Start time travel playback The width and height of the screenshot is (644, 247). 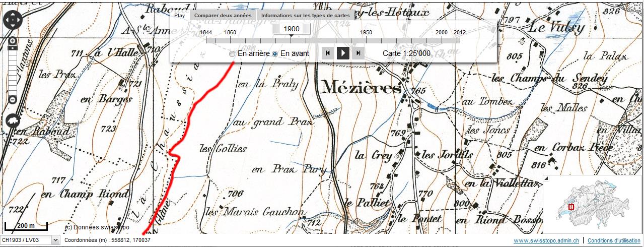pyautogui.click(x=343, y=53)
